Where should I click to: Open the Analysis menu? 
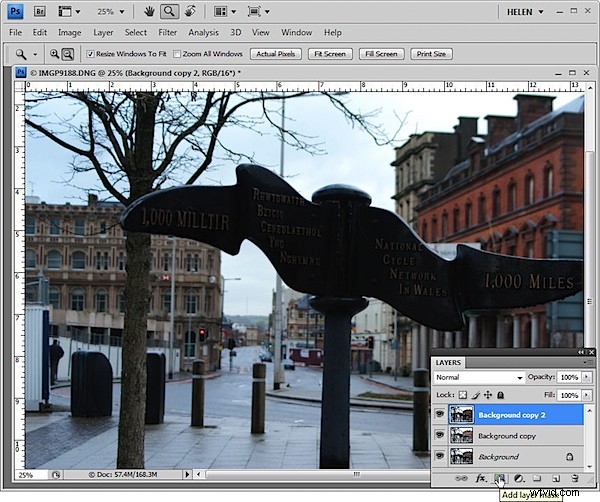(203, 33)
